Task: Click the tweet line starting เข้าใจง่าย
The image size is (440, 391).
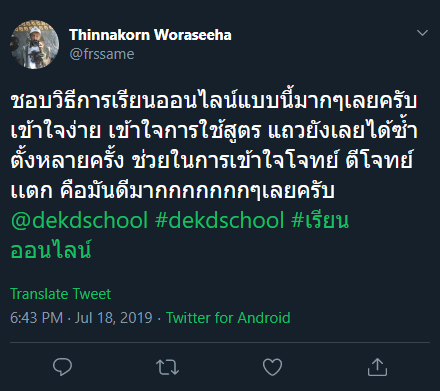Action: (214, 131)
